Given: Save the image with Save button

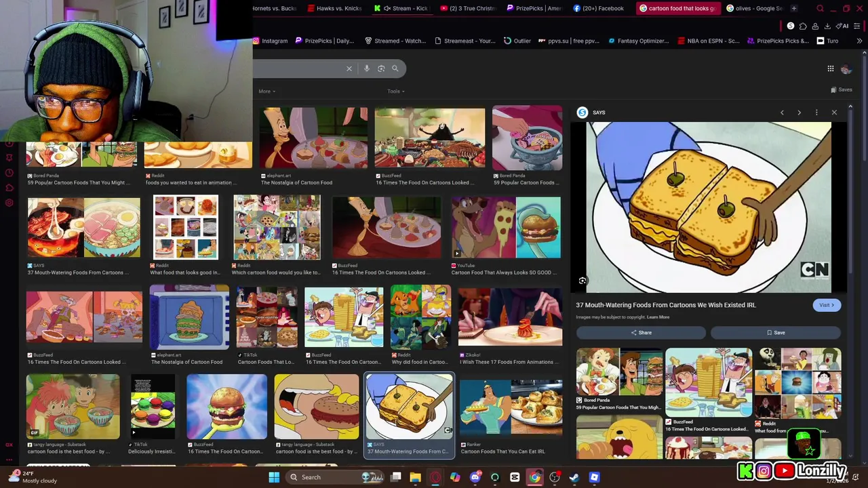Looking at the screenshot, I should tap(776, 333).
